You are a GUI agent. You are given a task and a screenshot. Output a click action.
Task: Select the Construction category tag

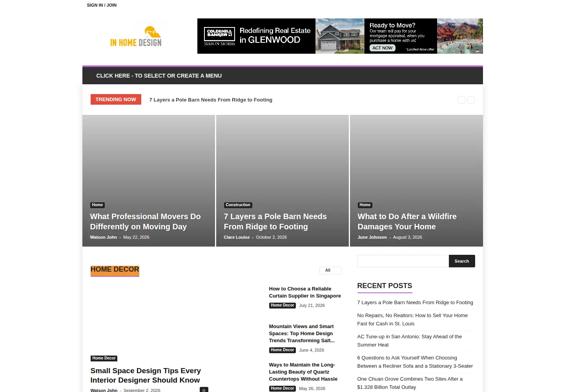(238, 205)
